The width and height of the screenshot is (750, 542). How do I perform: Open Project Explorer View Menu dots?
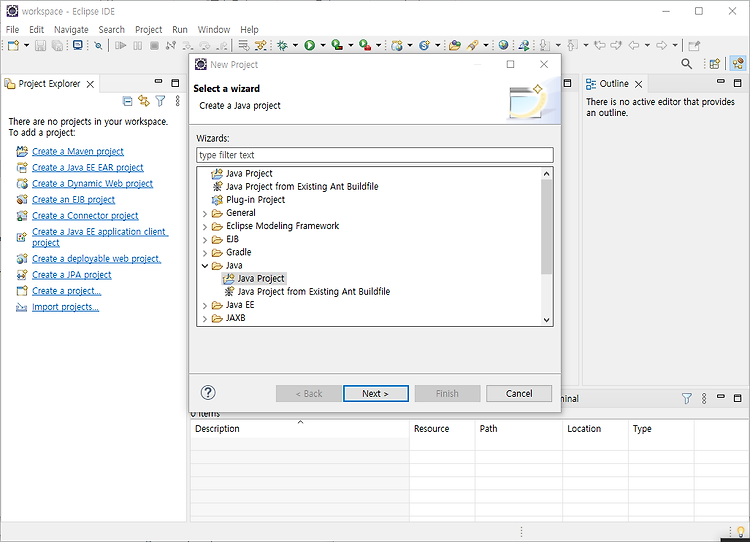177,101
